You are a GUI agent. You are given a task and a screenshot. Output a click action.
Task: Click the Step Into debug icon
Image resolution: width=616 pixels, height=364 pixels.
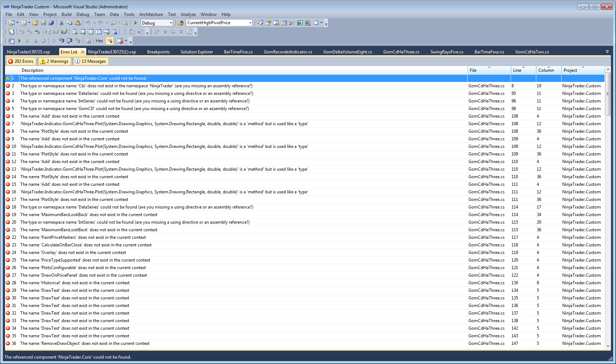(x=62, y=41)
